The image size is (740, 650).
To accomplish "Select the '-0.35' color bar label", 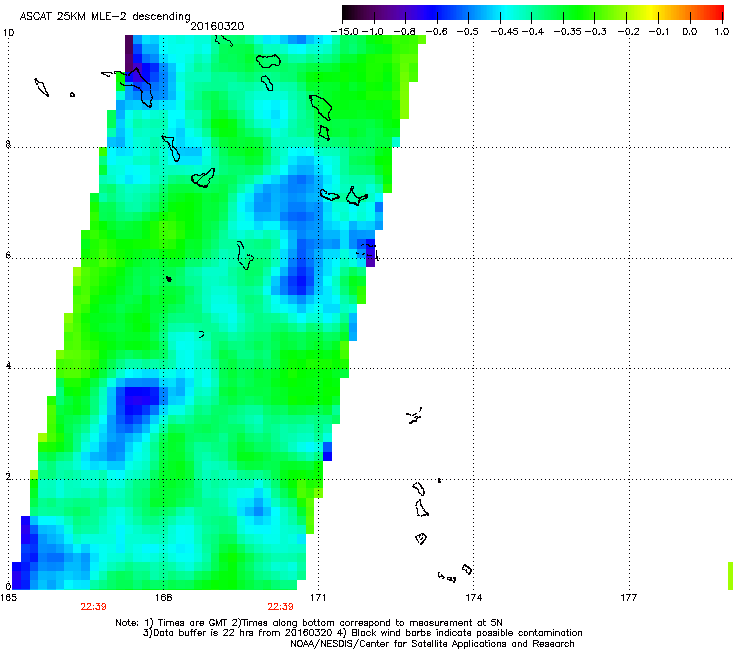I will point(568,32).
